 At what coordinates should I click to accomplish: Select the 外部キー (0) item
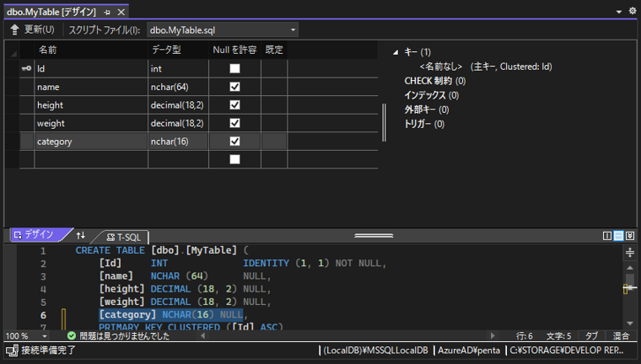click(x=427, y=110)
